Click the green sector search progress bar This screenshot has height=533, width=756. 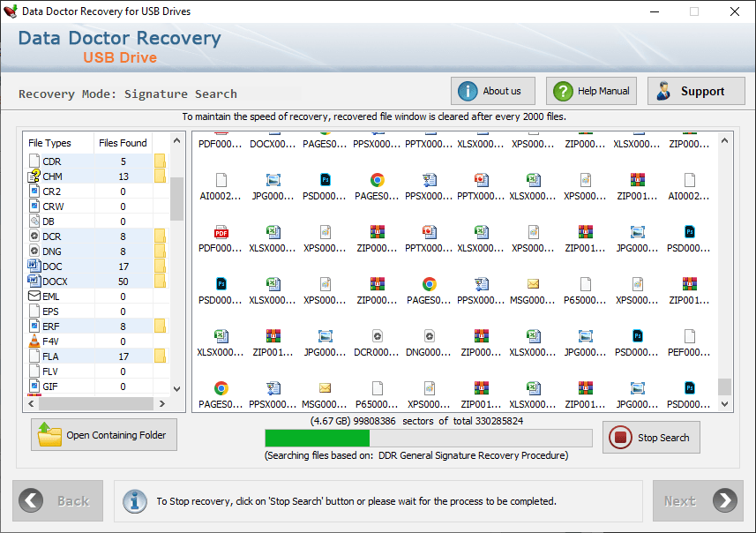pyautogui.click(x=428, y=438)
